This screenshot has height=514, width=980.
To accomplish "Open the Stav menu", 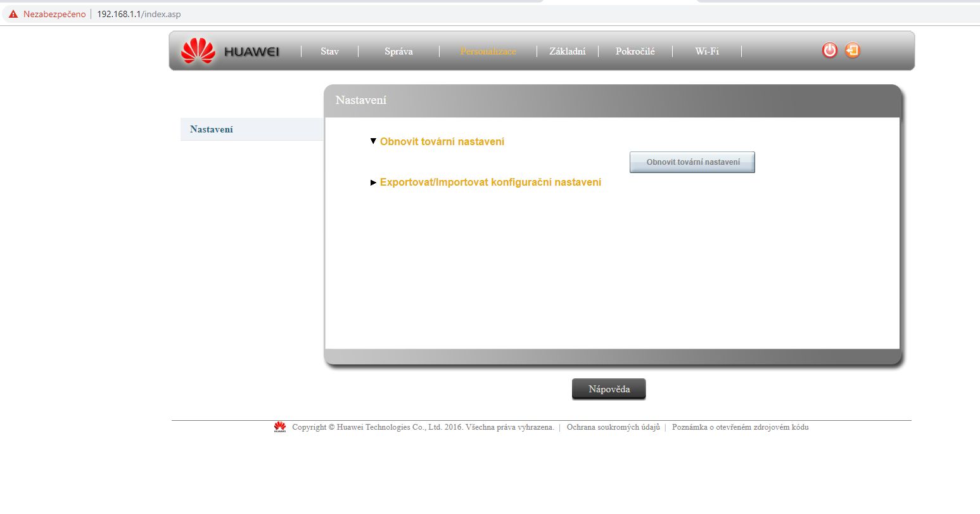I will pos(329,51).
